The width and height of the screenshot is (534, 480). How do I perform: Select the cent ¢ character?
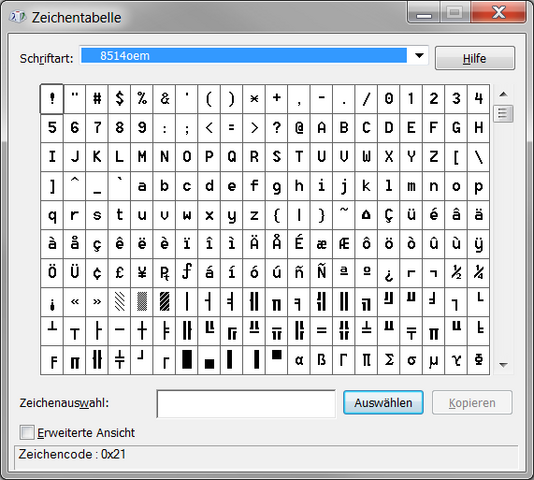[97, 273]
